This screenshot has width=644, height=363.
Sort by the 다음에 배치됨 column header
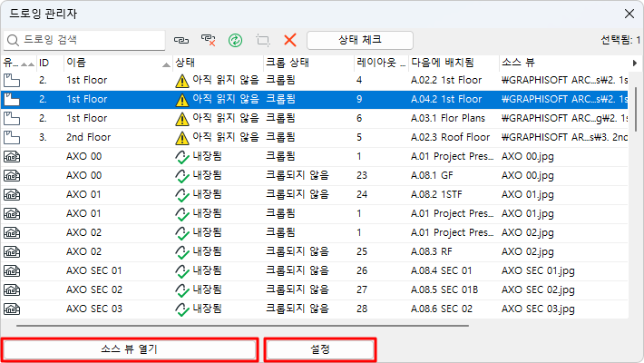pos(454,63)
